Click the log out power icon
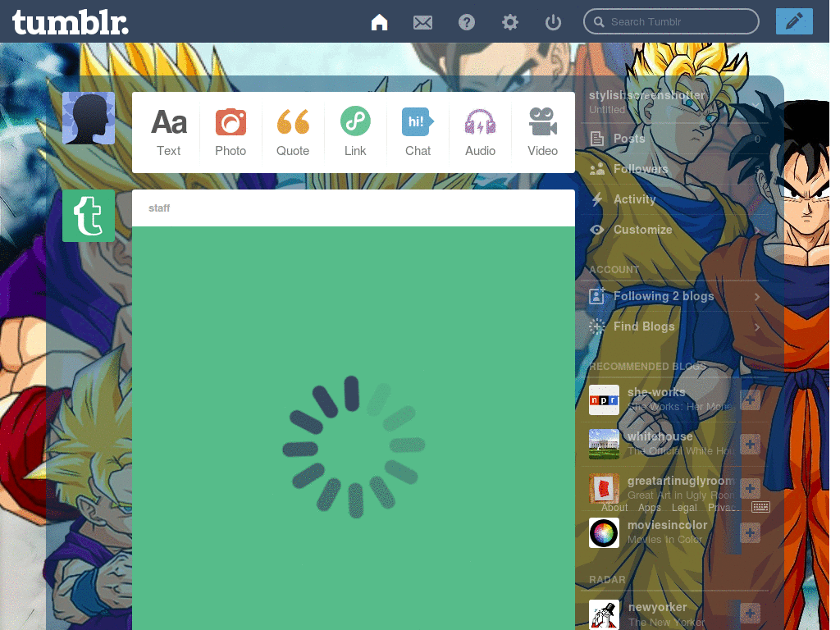840x630 pixels. coord(553,22)
